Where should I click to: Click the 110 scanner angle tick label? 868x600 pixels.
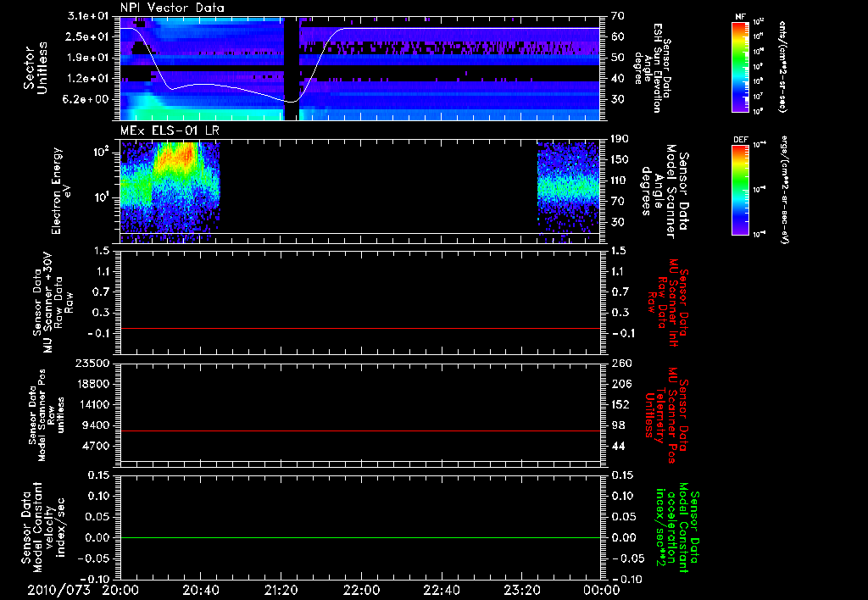[620, 181]
